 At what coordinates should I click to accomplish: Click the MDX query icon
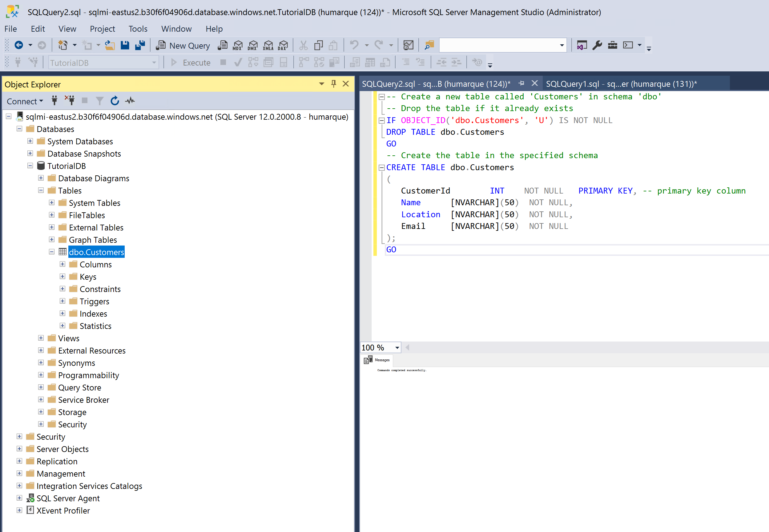(x=237, y=45)
